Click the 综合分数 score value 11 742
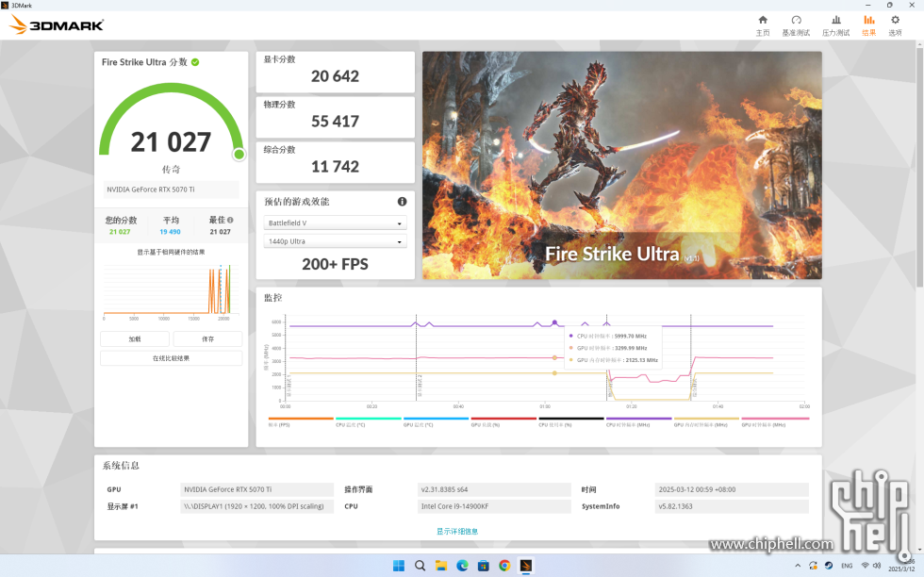This screenshot has height=577, width=924. point(335,167)
